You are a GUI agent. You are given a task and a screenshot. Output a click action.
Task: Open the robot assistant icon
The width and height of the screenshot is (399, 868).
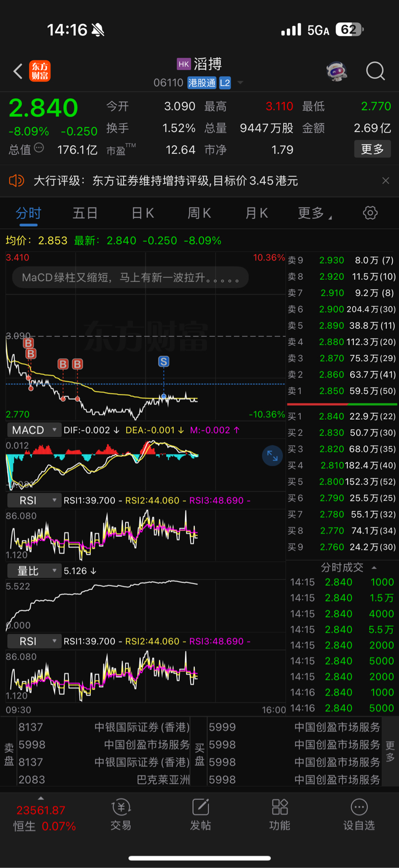click(337, 71)
